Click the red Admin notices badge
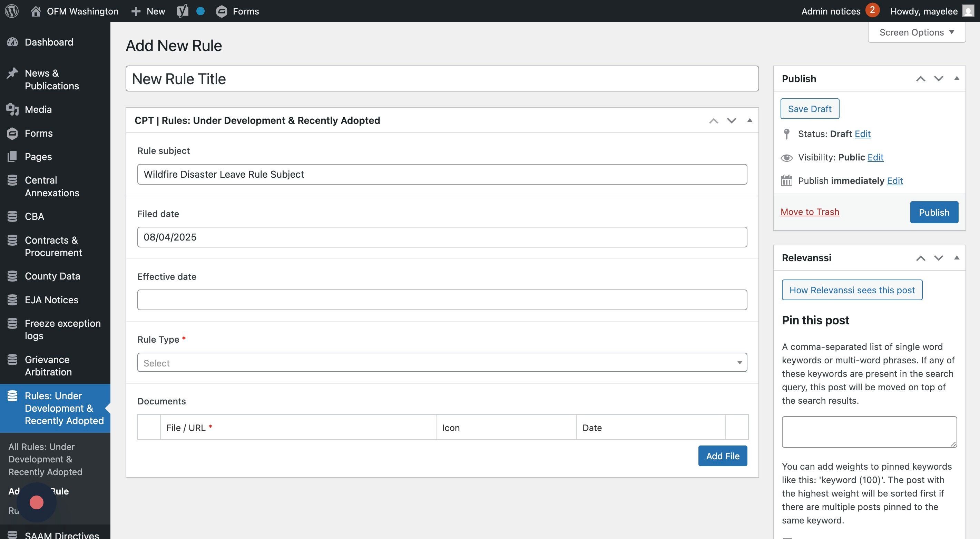The width and height of the screenshot is (980, 539). (872, 10)
